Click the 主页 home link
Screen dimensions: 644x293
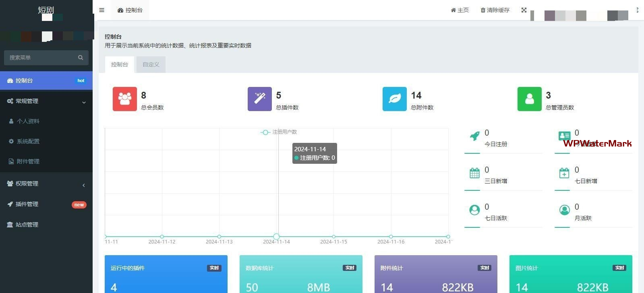click(460, 10)
